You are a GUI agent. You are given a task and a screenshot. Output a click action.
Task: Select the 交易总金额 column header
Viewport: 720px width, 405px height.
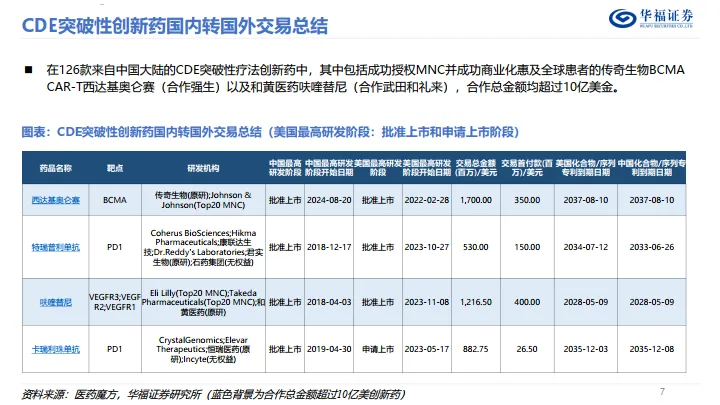[x=476, y=168]
